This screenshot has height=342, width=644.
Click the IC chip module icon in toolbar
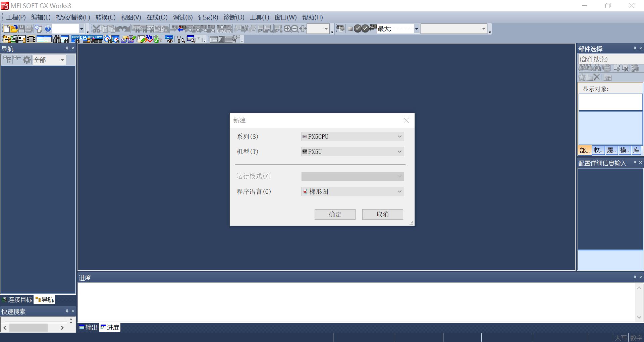[x=31, y=39]
